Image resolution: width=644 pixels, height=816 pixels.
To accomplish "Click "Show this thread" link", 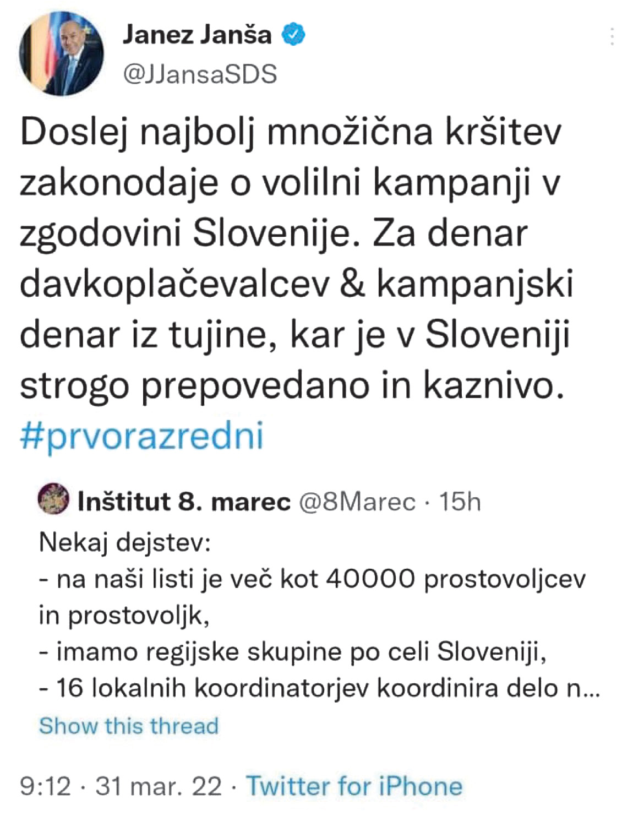I will pos(129,726).
